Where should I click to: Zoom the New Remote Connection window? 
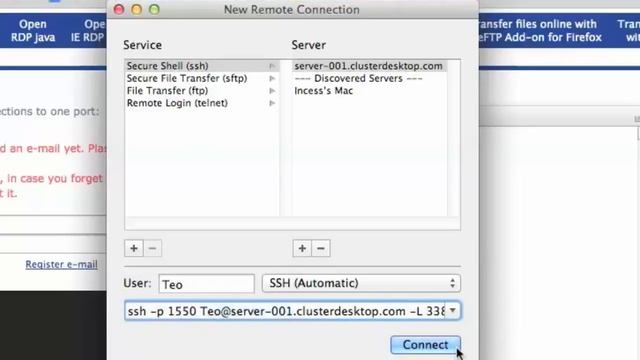[154, 9]
